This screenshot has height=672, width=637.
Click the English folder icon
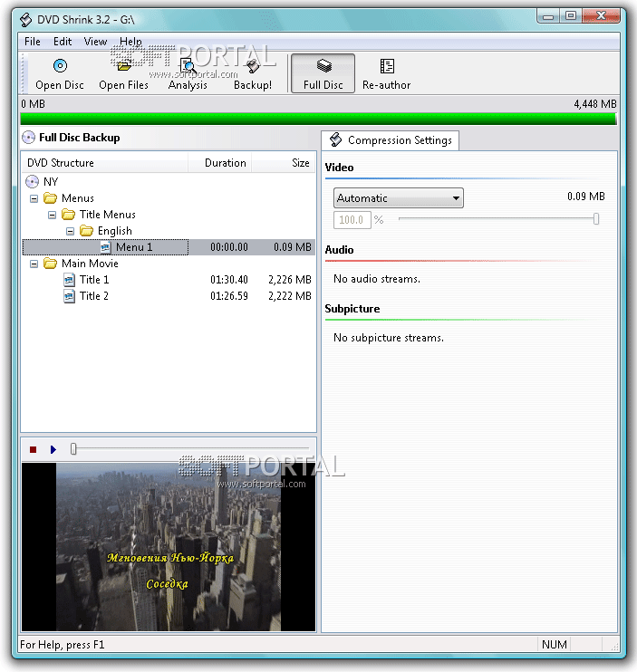click(x=86, y=231)
